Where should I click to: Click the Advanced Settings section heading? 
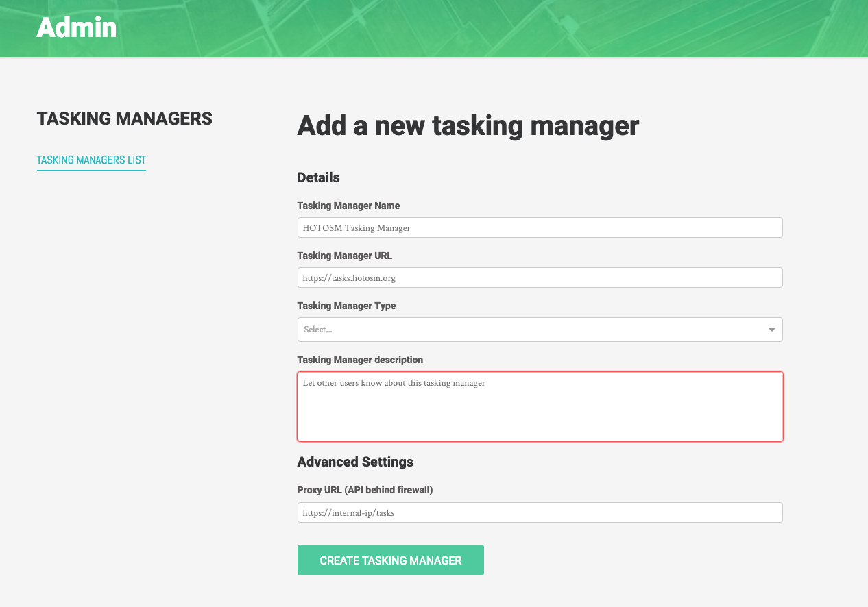click(x=355, y=462)
